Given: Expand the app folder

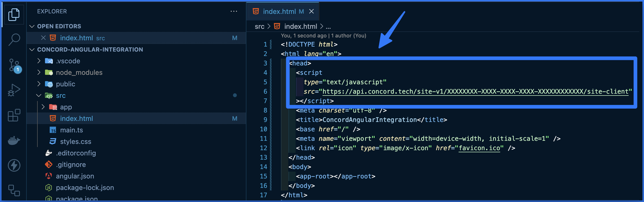Looking at the screenshot, I should [x=43, y=107].
